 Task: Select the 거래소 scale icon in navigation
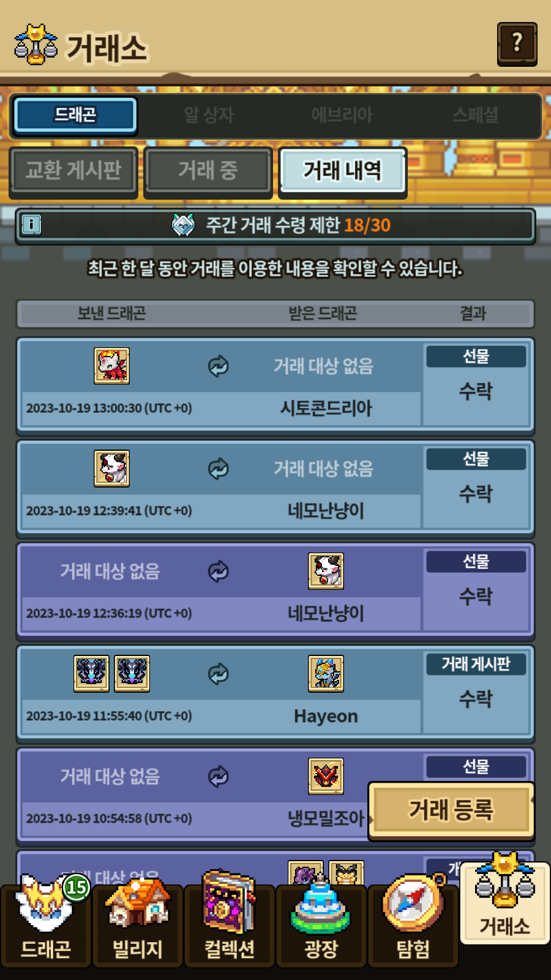click(x=504, y=899)
